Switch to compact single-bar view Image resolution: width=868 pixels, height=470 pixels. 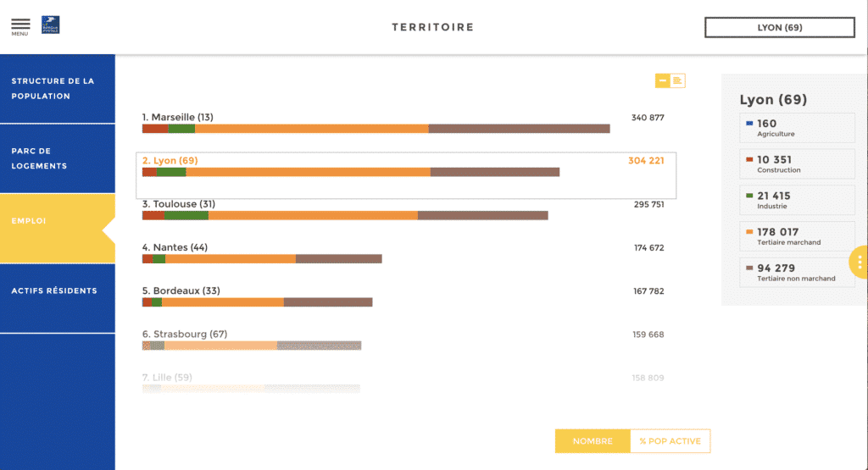coord(663,80)
